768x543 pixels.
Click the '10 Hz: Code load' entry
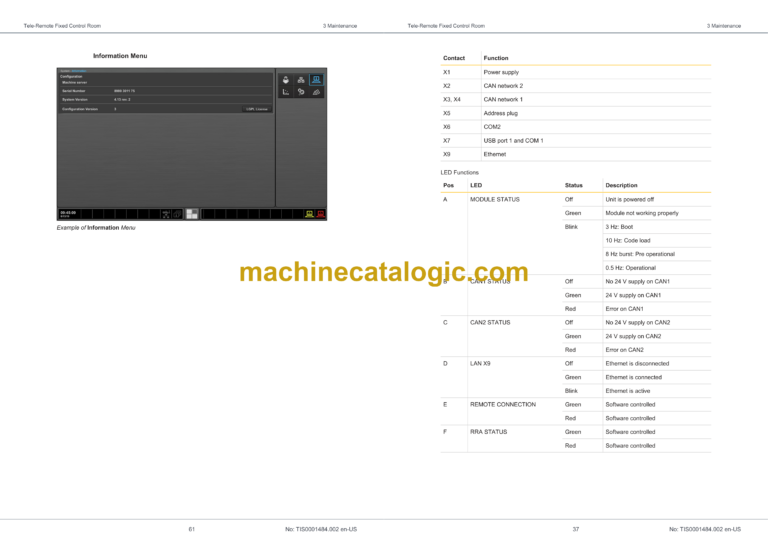point(628,240)
